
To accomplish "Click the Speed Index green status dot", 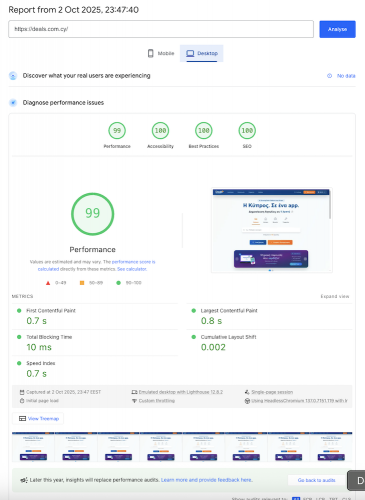I will 19,363.
